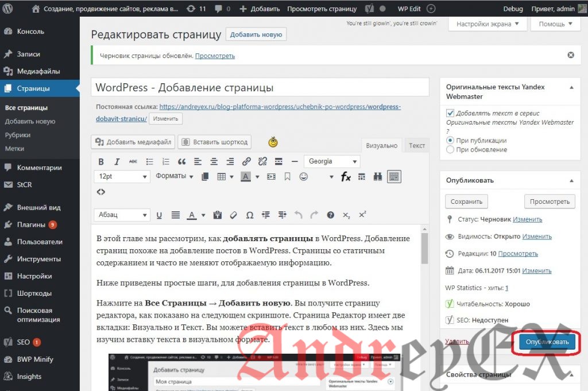This screenshot has height=391, width=588.
Task: Open the permalink with the Изменить button
Action: click(166, 119)
